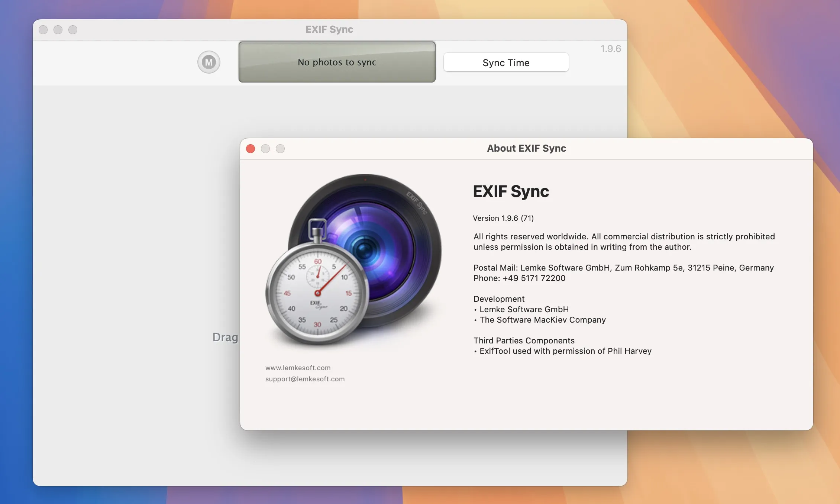The height and width of the screenshot is (504, 840).
Task: Close the About EXIF Sync window
Action: (x=251, y=149)
